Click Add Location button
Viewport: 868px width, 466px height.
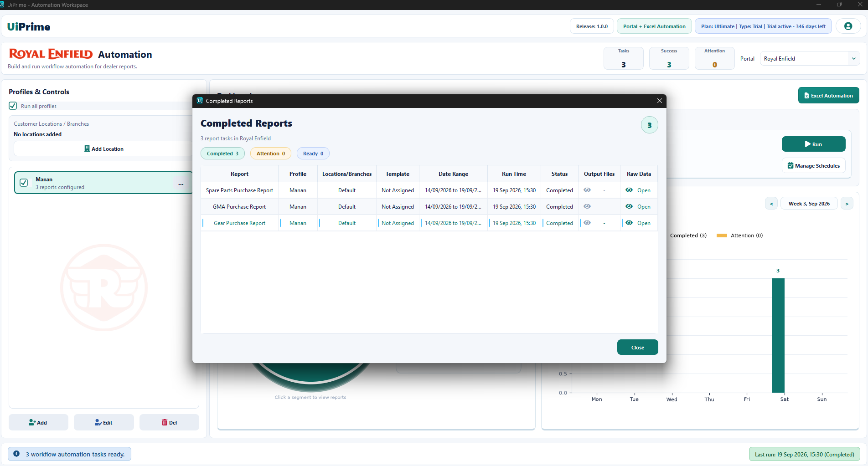[104, 149]
